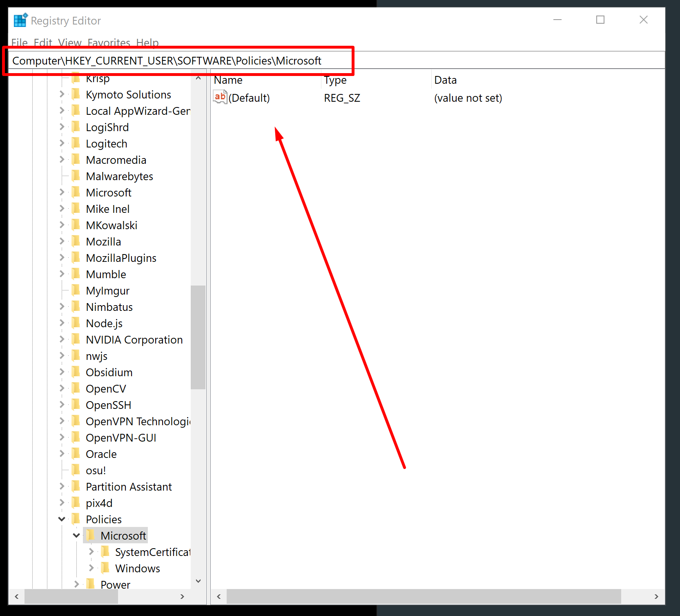Expand the Windows subkey

[x=91, y=568]
